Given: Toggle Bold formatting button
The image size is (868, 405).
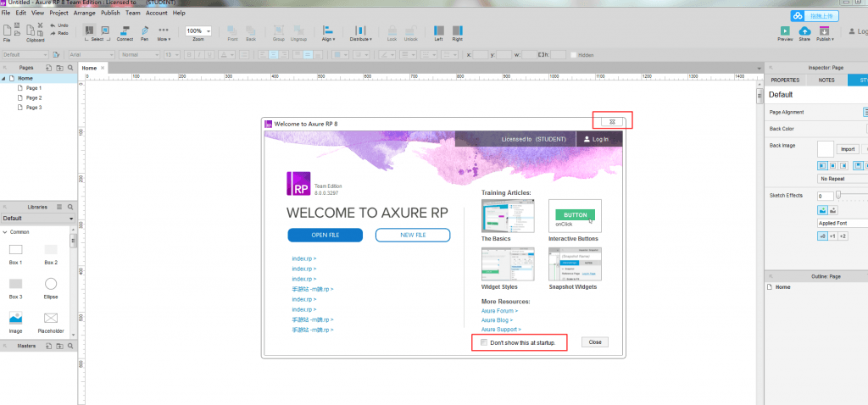Looking at the screenshot, I should 188,55.
